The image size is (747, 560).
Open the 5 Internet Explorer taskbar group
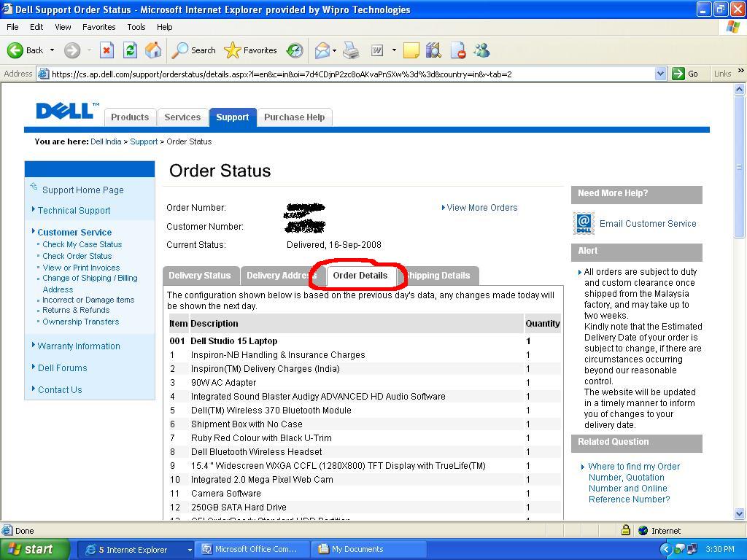click(x=135, y=550)
